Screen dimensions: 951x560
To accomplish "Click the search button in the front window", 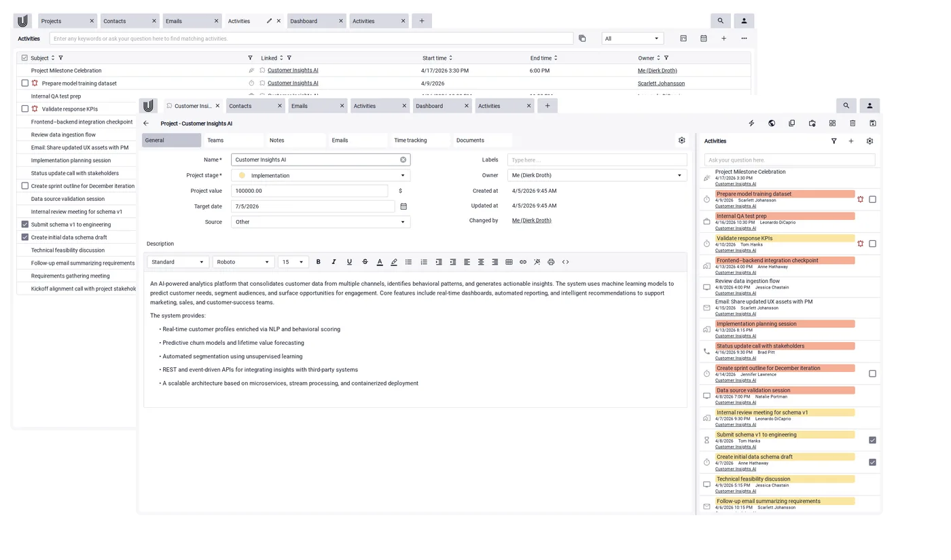I will (846, 106).
